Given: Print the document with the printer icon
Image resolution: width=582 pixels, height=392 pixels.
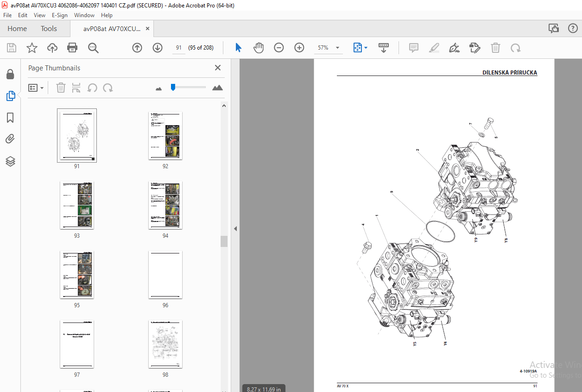Looking at the screenshot, I should (x=72, y=48).
